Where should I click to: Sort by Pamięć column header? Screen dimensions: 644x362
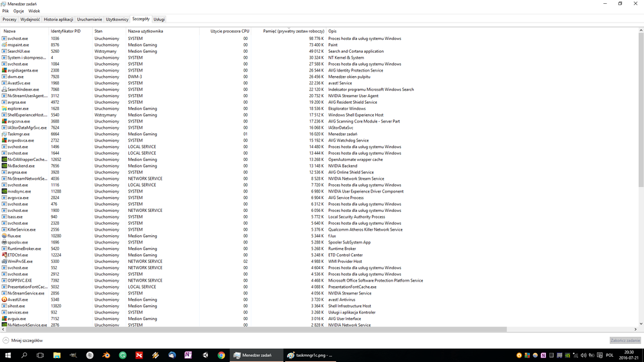coord(293,31)
